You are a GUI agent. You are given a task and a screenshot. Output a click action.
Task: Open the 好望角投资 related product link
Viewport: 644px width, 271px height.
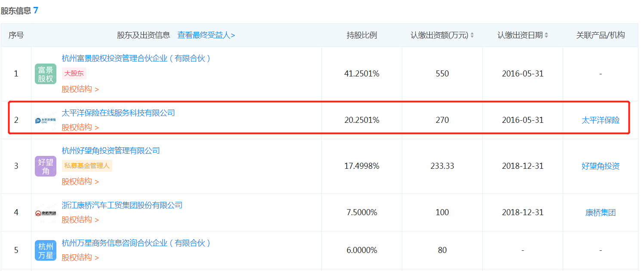601,166
